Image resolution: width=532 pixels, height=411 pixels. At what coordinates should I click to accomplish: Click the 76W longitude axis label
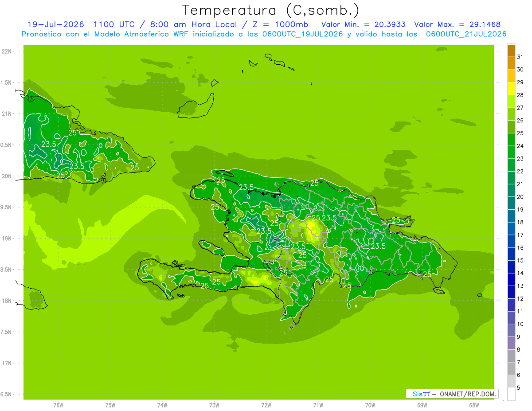point(58,405)
